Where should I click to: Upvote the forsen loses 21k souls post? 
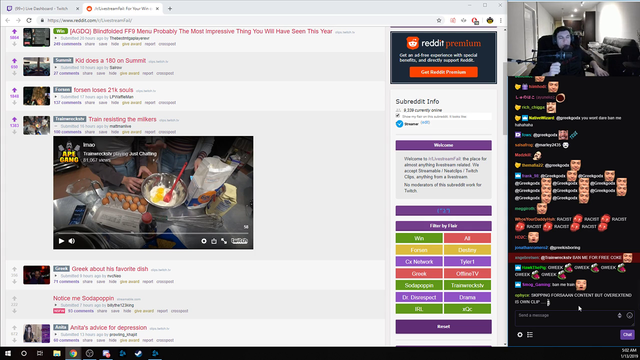click(14, 90)
